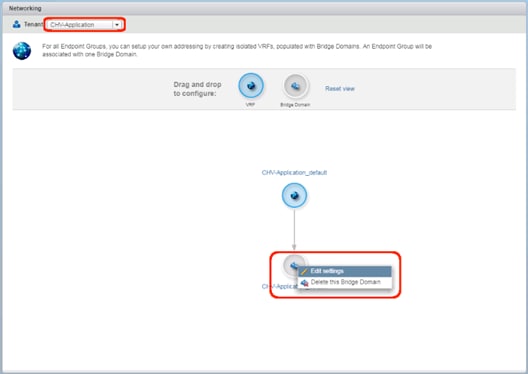Click the Bridge Domain label under the palette icon

[x=295, y=105]
